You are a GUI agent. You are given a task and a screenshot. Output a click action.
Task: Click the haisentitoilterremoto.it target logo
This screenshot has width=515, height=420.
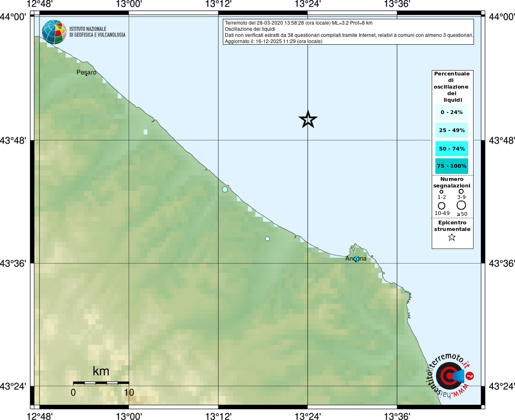pyautogui.click(x=449, y=376)
